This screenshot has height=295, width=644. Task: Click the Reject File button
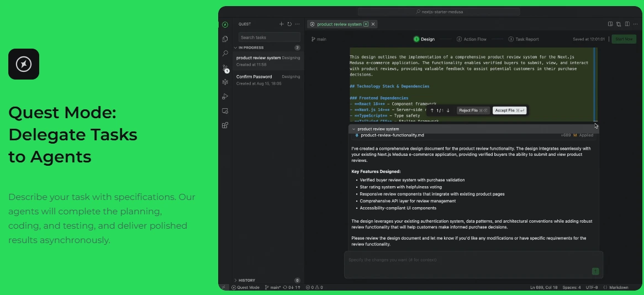[x=473, y=110]
